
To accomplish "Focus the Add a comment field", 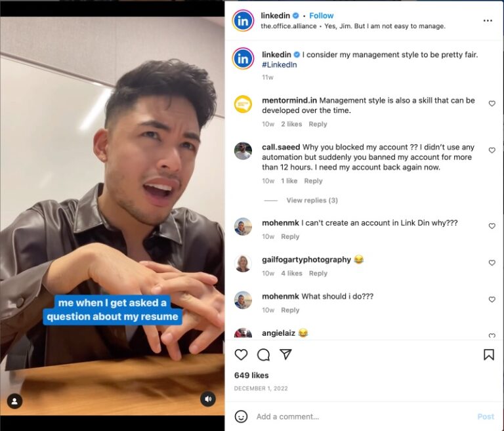I will pos(363,417).
